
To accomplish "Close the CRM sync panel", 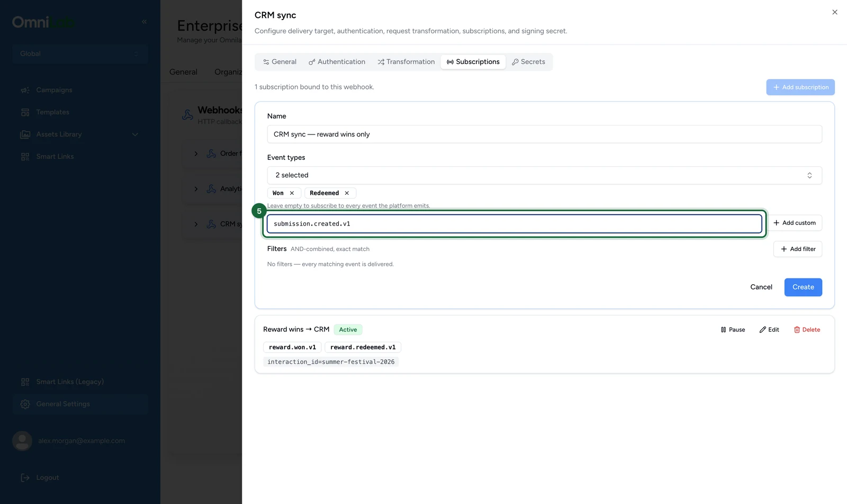I will [x=835, y=12].
